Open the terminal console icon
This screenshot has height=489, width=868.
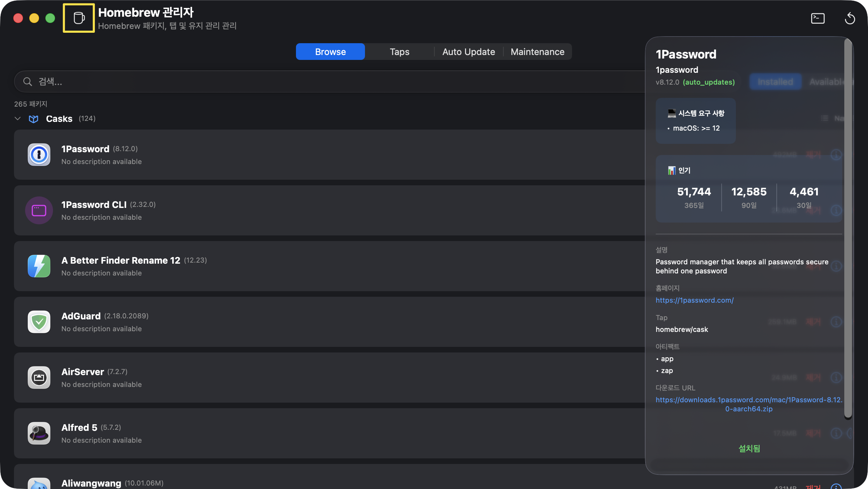coord(817,18)
